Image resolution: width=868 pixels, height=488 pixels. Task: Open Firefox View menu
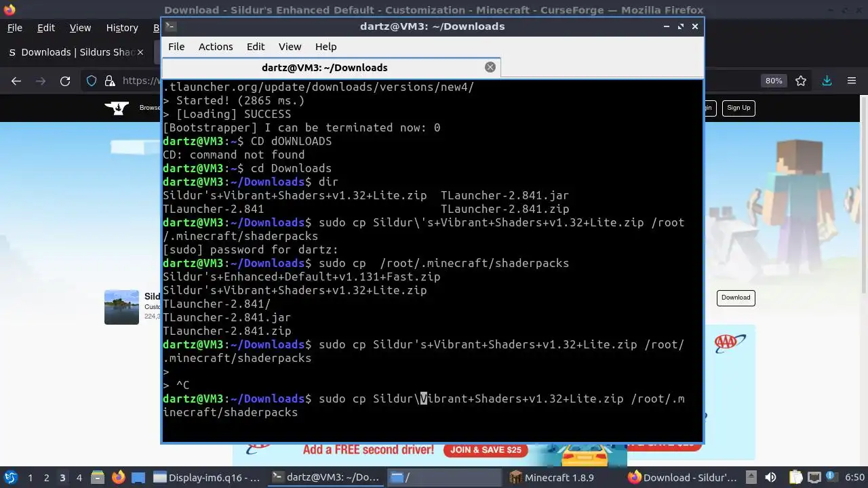tap(80, 28)
